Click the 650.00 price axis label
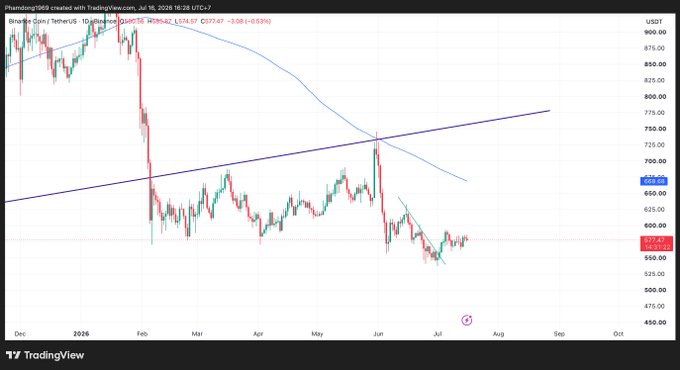 click(655, 193)
